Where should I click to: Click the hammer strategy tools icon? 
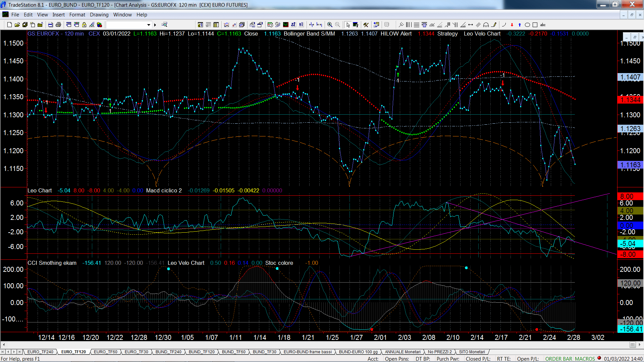click(366, 25)
